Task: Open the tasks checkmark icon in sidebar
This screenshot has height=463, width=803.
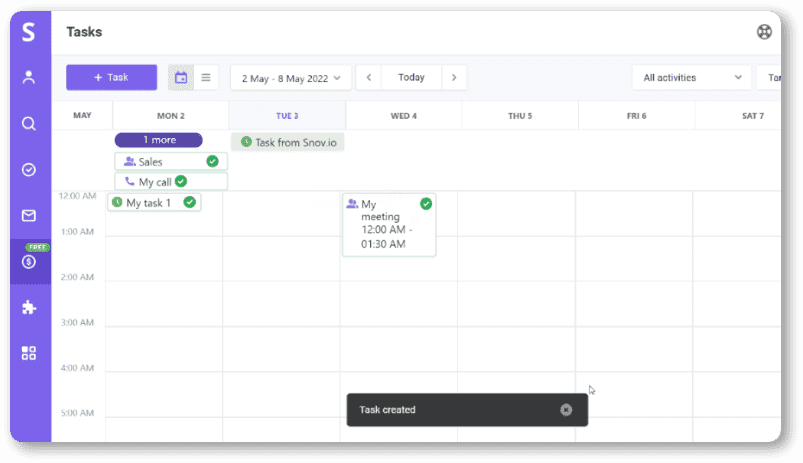Action: [x=29, y=170]
